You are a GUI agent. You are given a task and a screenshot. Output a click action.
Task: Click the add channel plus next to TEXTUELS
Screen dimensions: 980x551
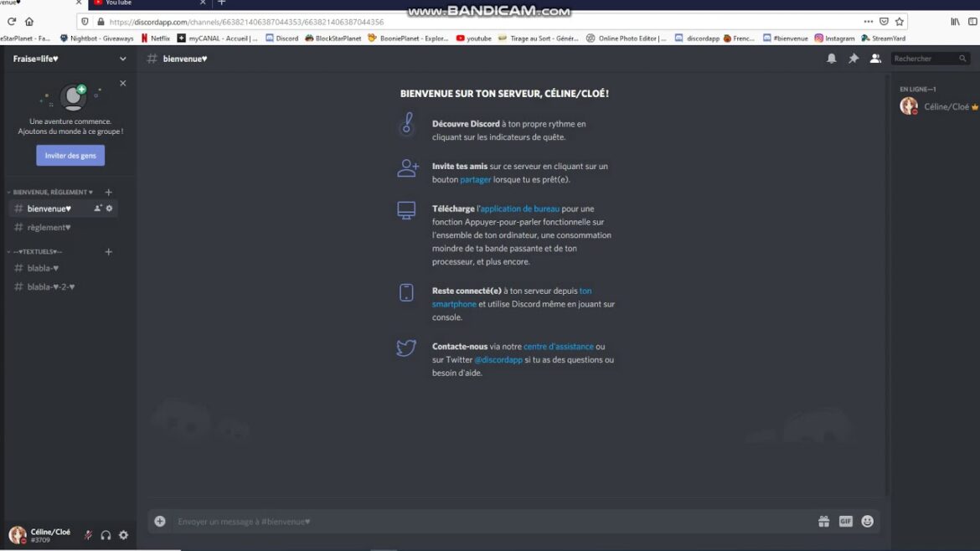click(108, 251)
